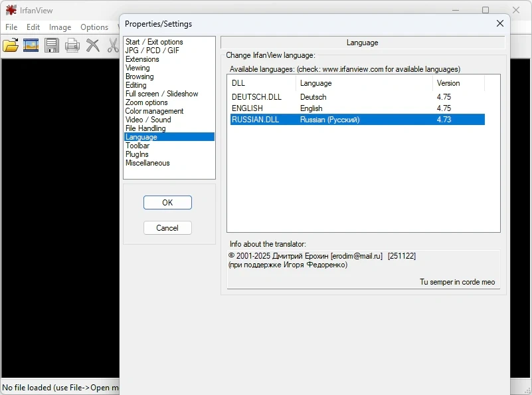The image size is (532, 395).
Task: Click the translator copyright text line
Action: 322,256
